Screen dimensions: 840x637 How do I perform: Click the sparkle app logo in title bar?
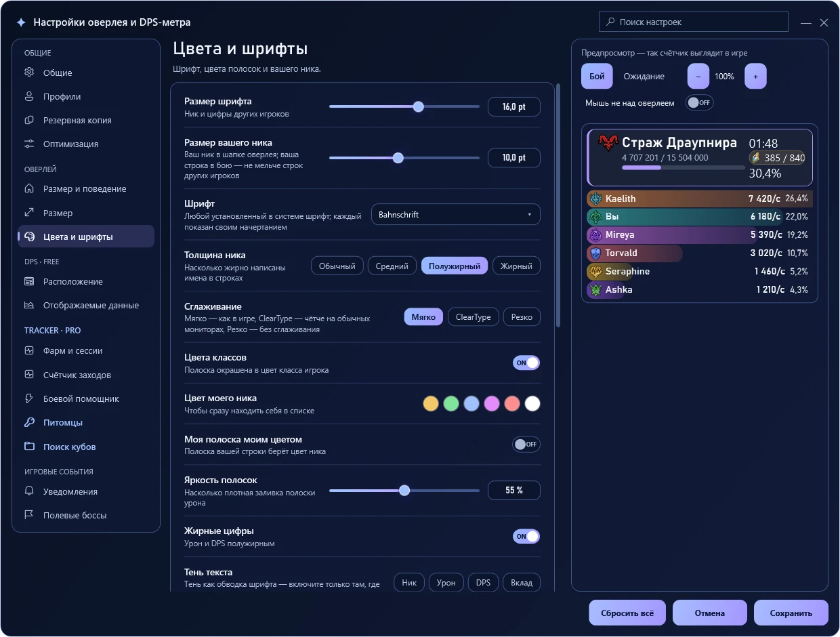coord(21,22)
